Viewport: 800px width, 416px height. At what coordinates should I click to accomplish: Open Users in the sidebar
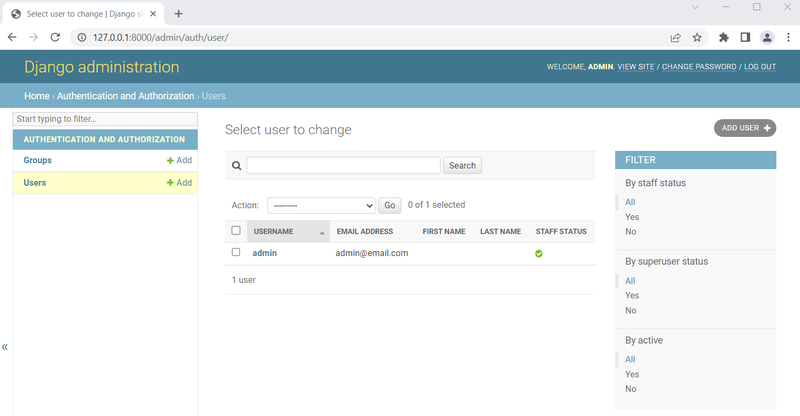[35, 183]
